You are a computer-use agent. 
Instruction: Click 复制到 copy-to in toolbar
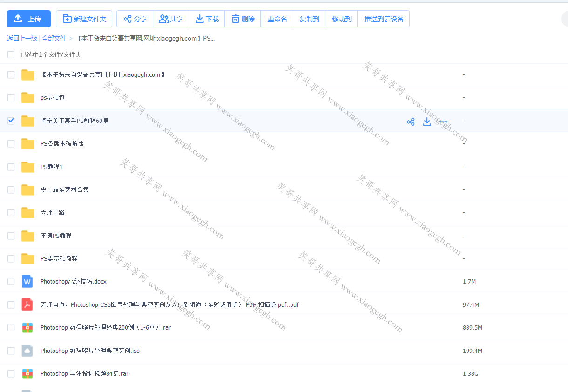coord(309,19)
